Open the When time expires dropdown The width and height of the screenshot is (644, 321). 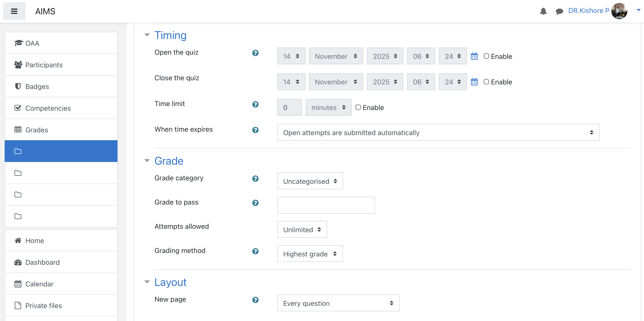coord(438,132)
